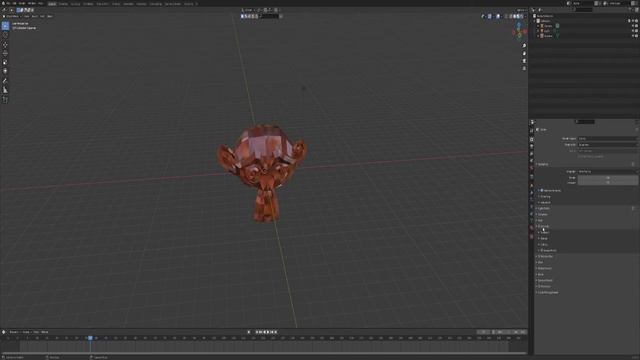Open the Scene properties tab
This screenshot has height=360, width=640.
click(x=531, y=161)
